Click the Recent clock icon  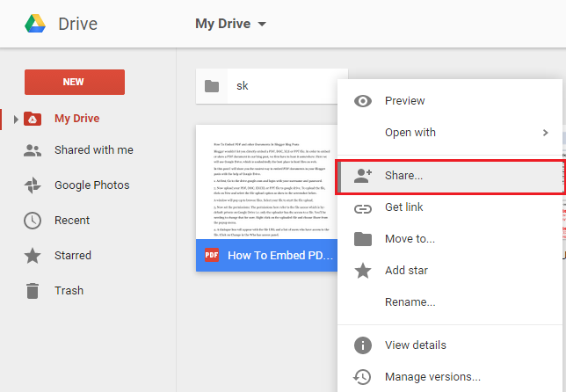(33, 221)
